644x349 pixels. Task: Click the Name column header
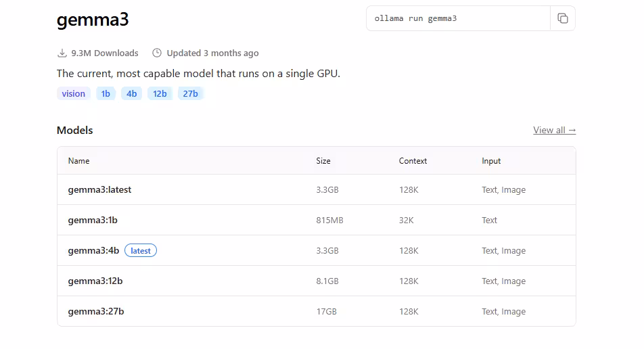79,161
